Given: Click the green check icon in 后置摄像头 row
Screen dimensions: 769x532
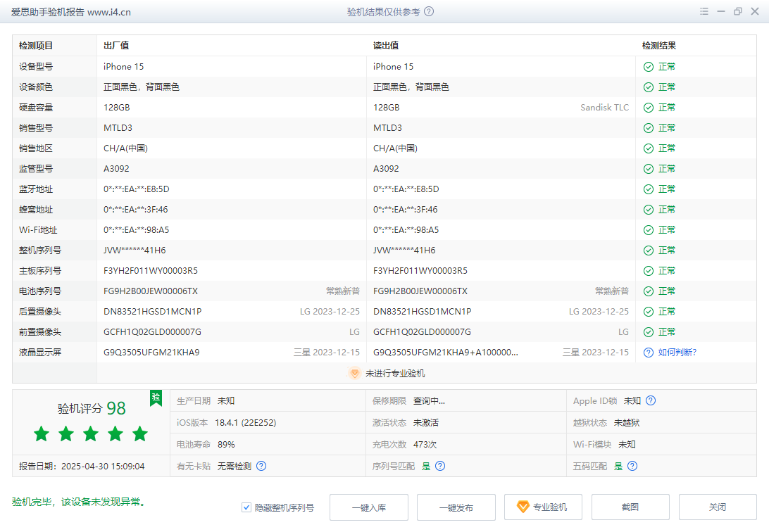Looking at the screenshot, I should [649, 312].
